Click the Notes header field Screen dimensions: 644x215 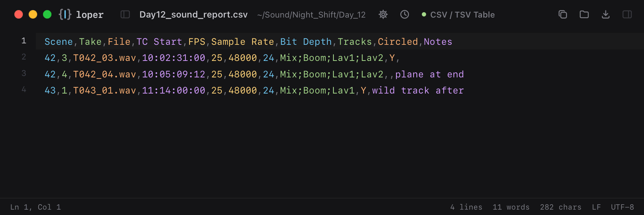[x=438, y=42]
